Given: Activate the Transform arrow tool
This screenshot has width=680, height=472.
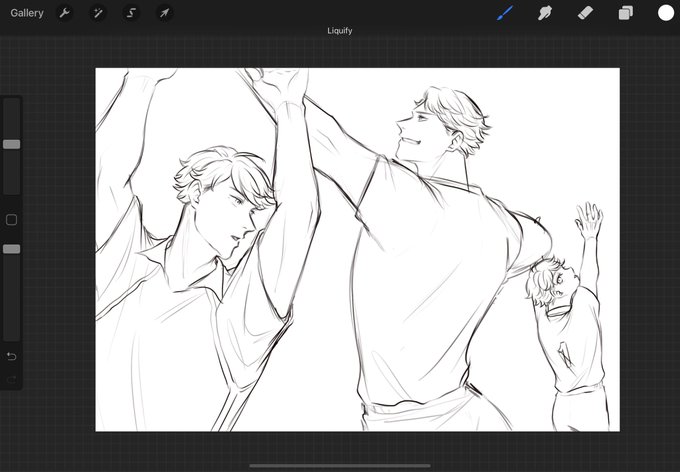Looking at the screenshot, I should click(164, 13).
